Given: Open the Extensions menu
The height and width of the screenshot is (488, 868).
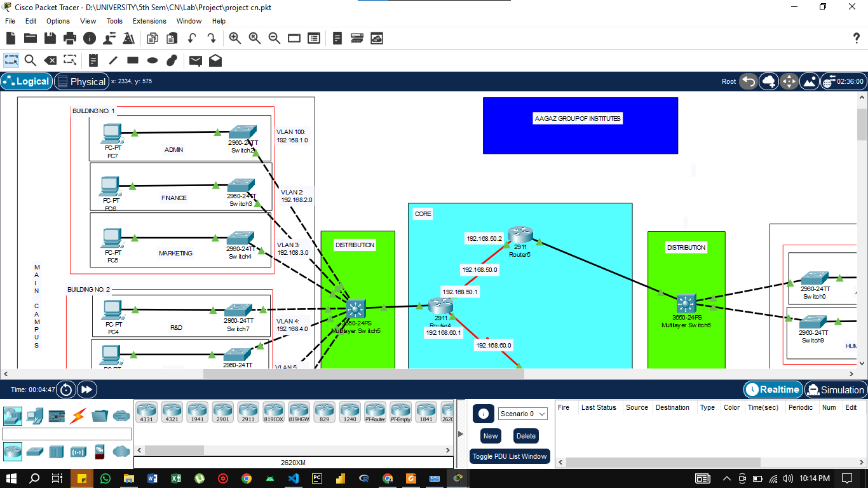Looking at the screenshot, I should 149,21.
